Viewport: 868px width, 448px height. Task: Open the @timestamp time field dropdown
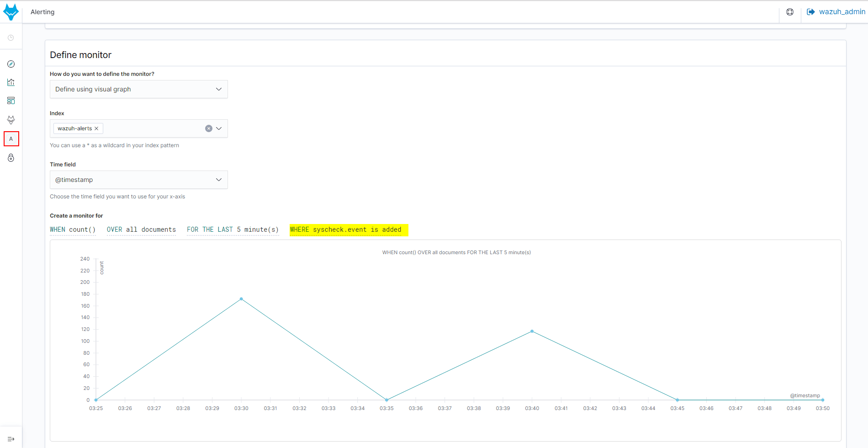point(138,180)
